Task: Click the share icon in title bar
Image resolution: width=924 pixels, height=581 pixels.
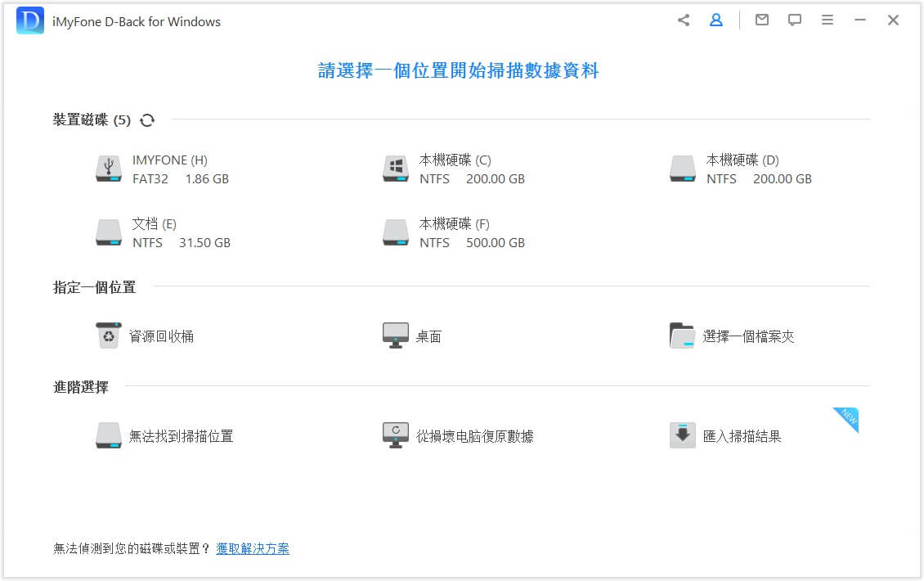Action: [x=684, y=20]
